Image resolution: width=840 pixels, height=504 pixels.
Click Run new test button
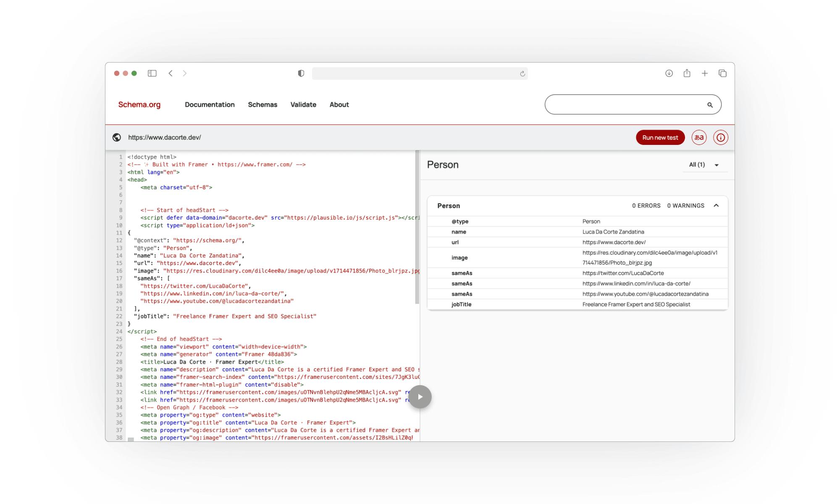660,137
